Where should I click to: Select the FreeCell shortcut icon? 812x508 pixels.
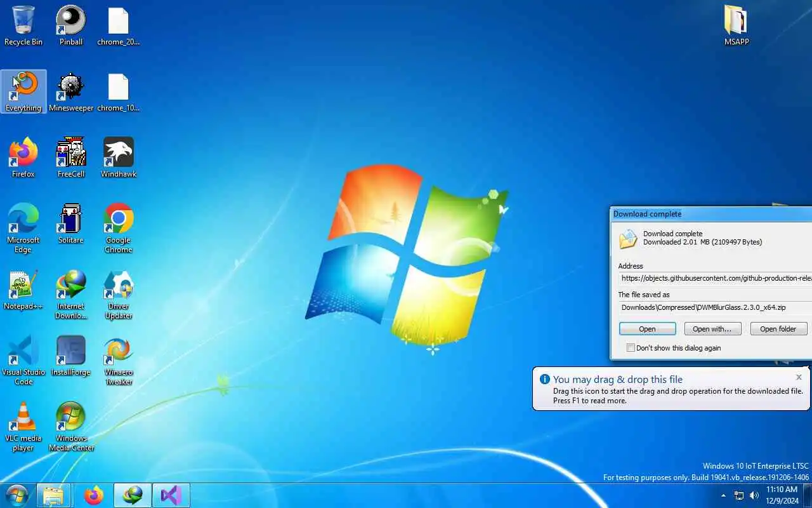71,157
